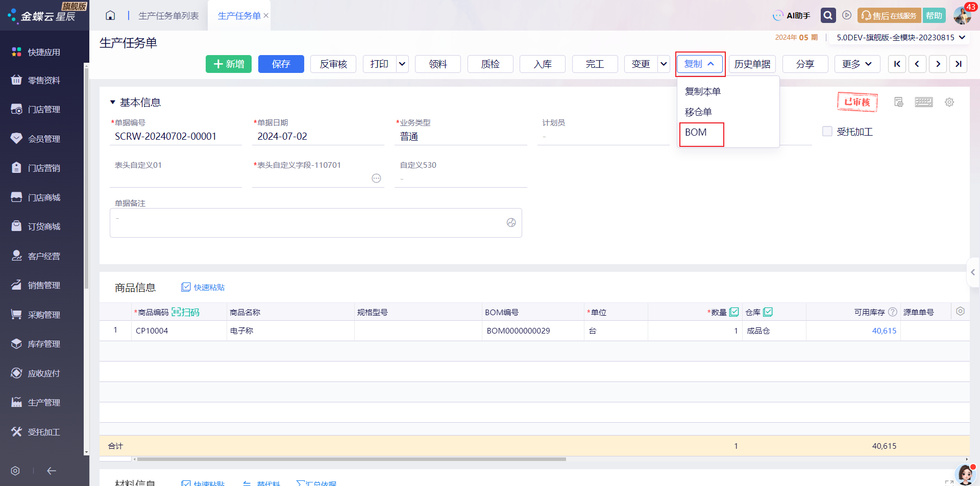
Task: Select 复制本单 from dropdown
Action: (702, 91)
